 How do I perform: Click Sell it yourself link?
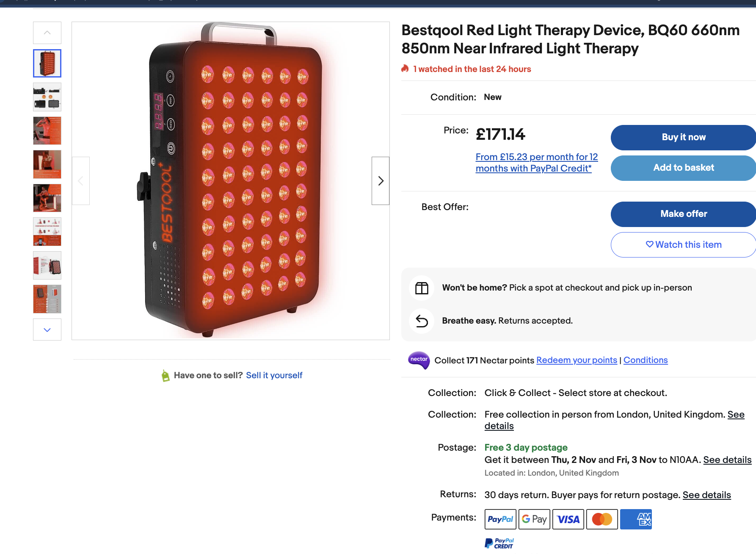click(x=274, y=375)
